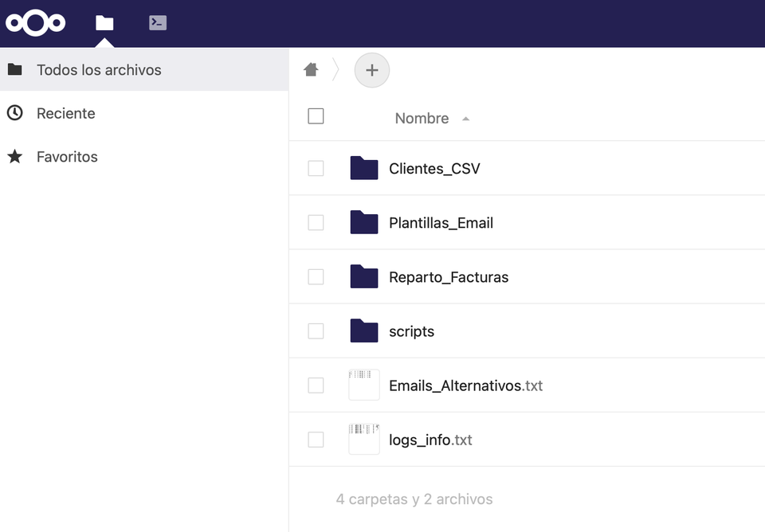Click the home icon in the breadcrumb
This screenshot has height=532, width=765.
coord(311,70)
